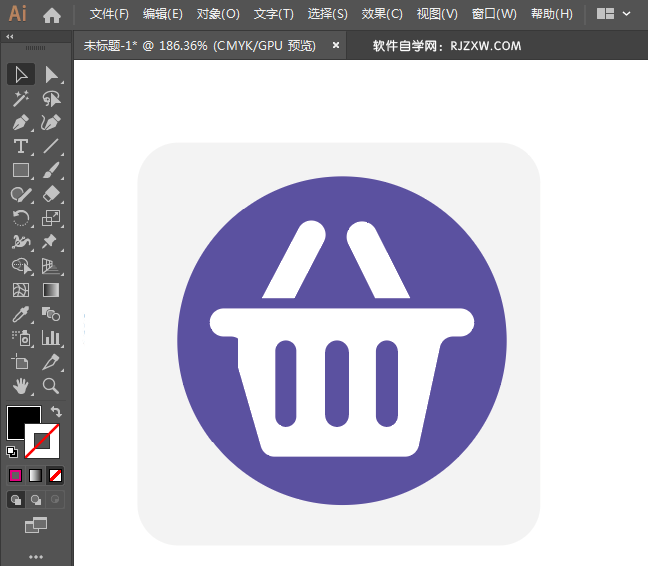Pick the Eyedropper tool

[20, 314]
